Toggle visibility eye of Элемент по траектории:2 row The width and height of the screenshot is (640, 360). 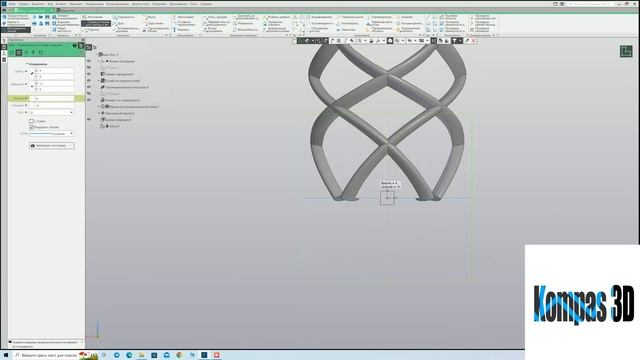tap(89, 100)
